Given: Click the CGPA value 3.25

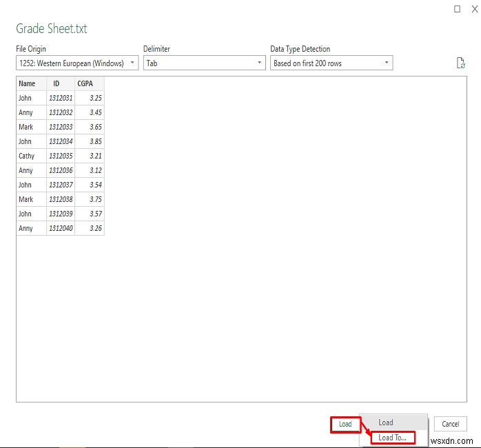Looking at the screenshot, I should pyautogui.click(x=90, y=98).
